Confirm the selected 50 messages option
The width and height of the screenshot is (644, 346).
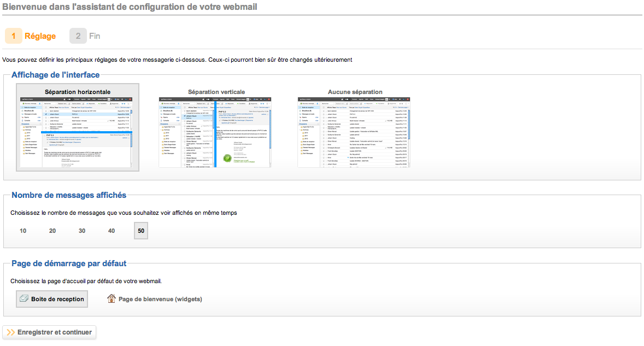(x=140, y=231)
